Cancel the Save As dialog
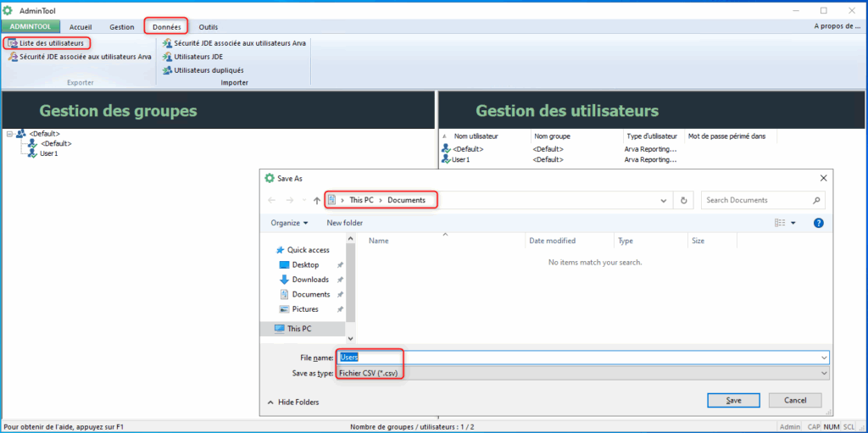The image size is (868, 433). tap(795, 400)
